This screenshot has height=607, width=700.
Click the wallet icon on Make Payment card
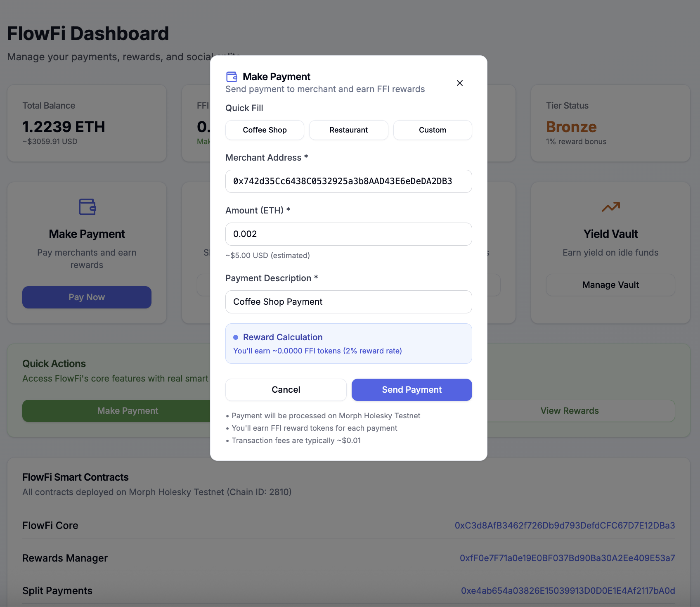[x=87, y=207]
